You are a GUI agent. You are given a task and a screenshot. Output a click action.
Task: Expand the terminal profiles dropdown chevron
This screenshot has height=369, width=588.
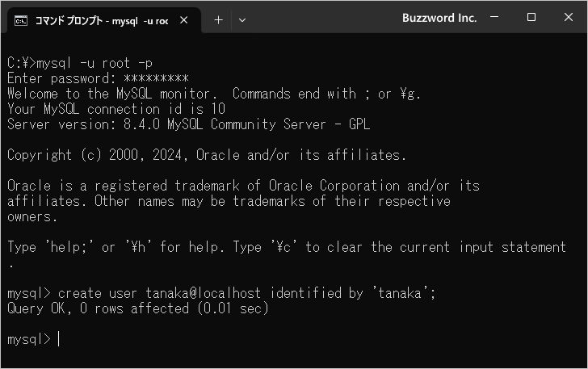coord(241,20)
